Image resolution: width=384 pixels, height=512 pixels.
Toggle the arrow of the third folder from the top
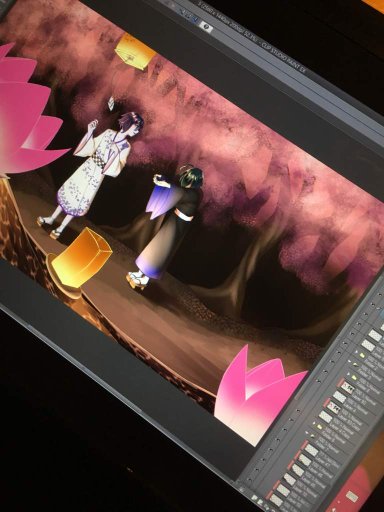(348, 374)
